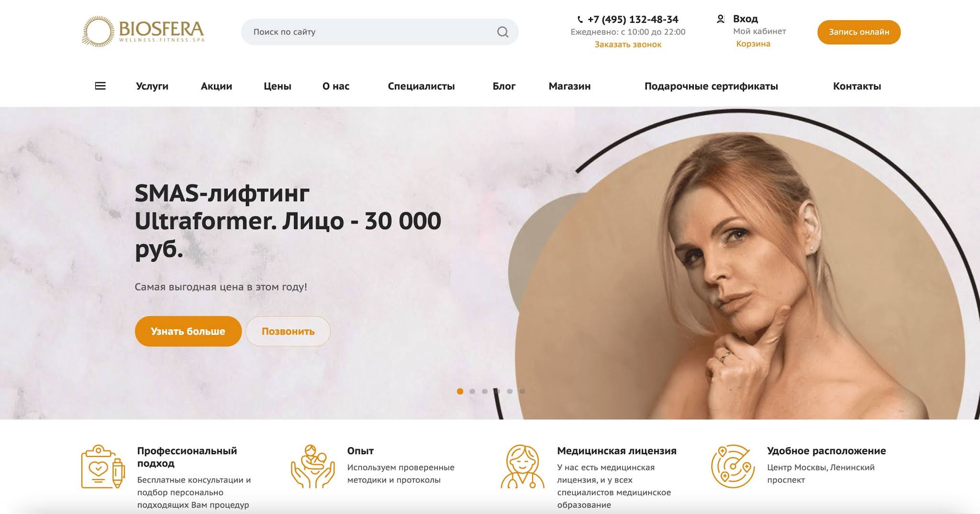The width and height of the screenshot is (980, 514).
Task: Click the doctor icon for Медицинская лицензия
Action: [x=523, y=467]
